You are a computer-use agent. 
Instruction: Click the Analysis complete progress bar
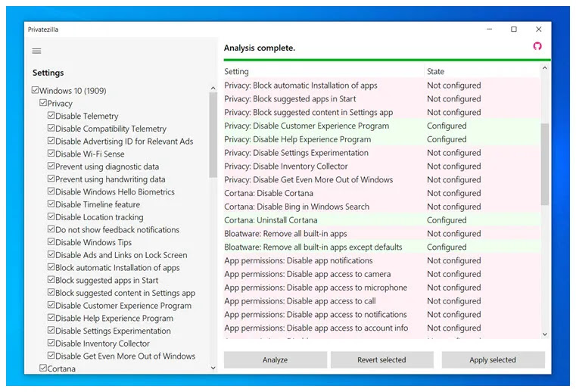388,60
